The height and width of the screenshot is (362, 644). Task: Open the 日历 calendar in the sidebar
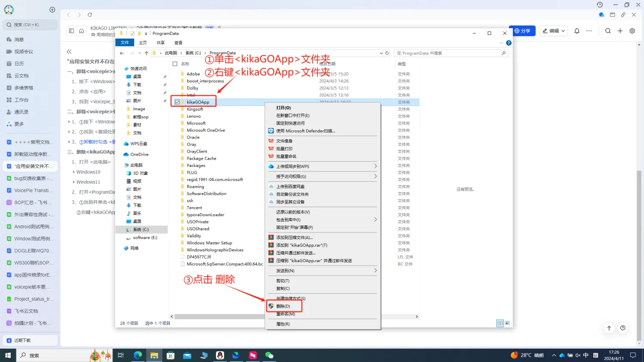(x=19, y=63)
